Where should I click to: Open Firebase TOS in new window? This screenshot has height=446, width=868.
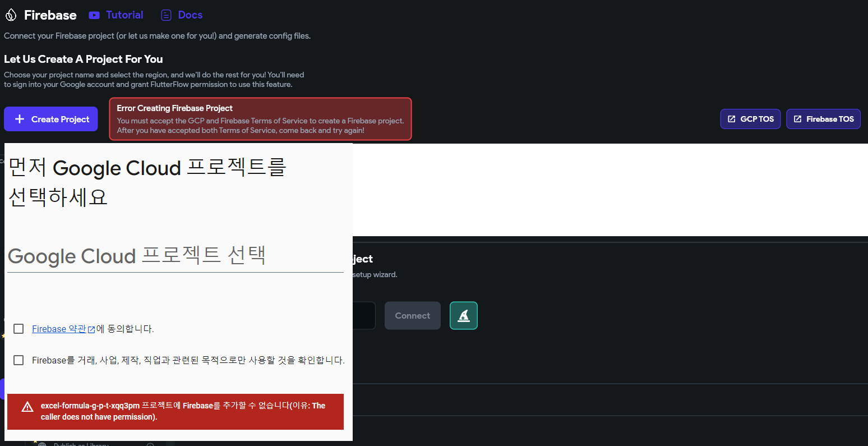coord(823,119)
